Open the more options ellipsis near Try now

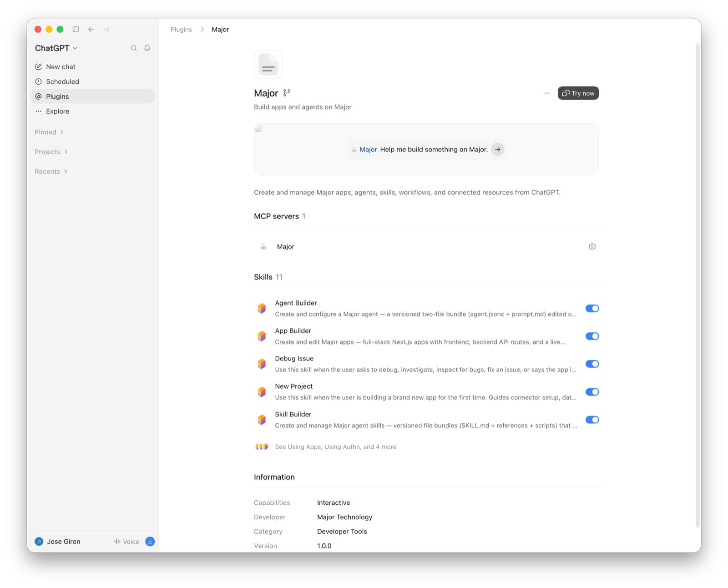click(x=547, y=93)
